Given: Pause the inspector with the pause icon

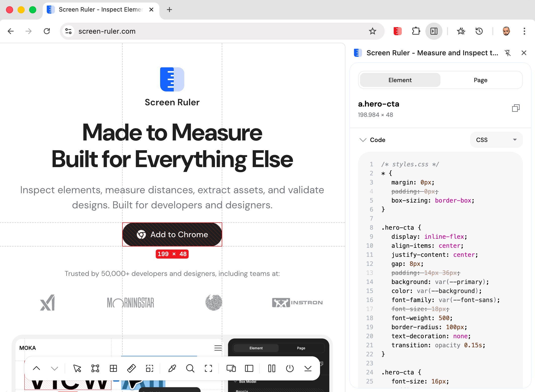Looking at the screenshot, I should pos(272,368).
